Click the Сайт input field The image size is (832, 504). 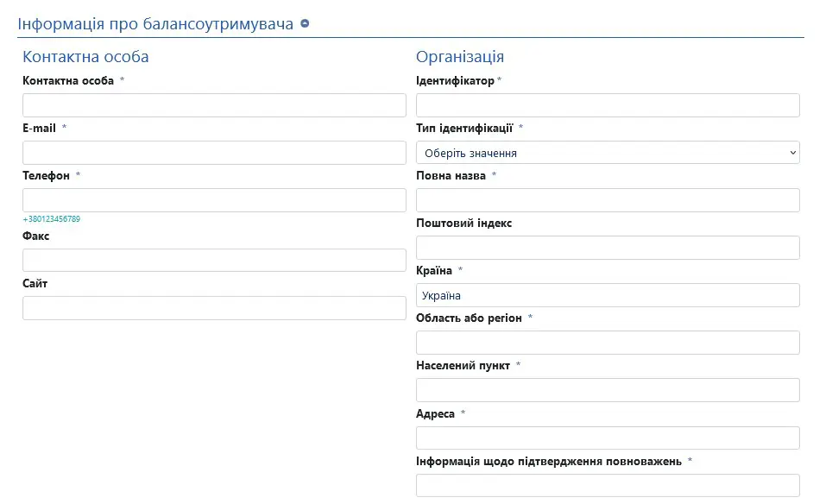pyautogui.click(x=214, y=308)
